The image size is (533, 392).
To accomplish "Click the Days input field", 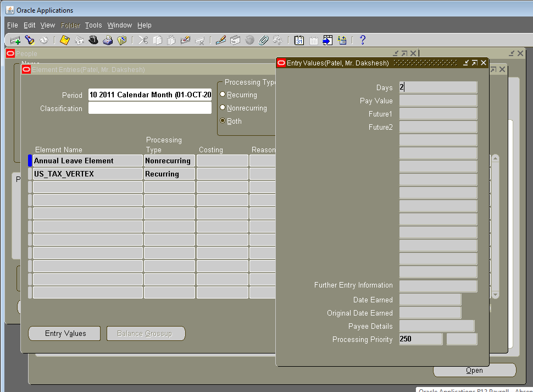I will pos(438,87).
